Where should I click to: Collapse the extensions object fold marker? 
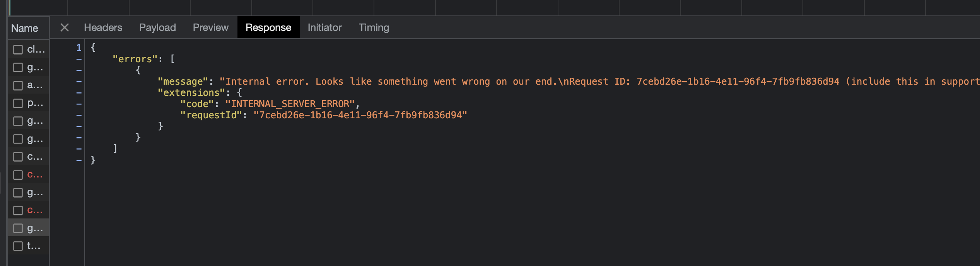79,92
